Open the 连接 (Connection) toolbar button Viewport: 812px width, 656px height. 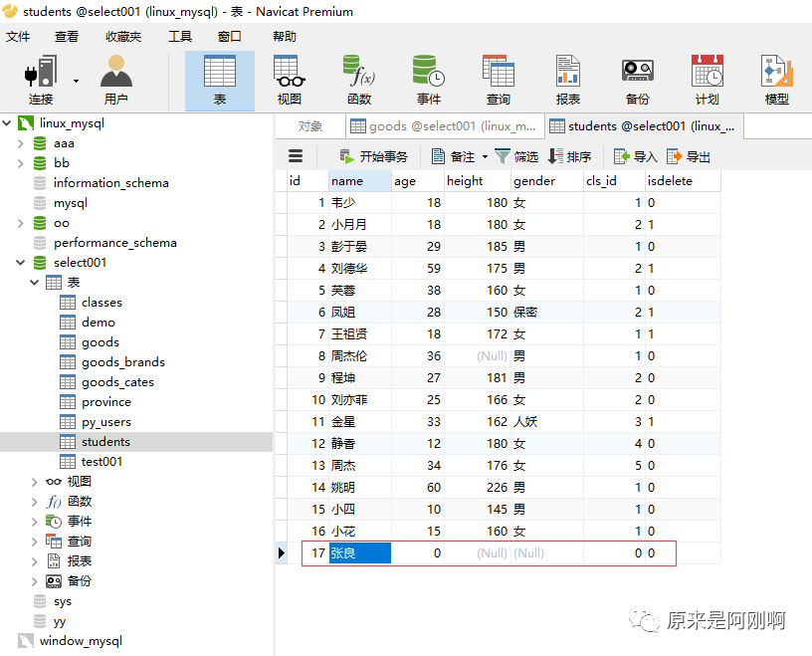coord(41,81)
